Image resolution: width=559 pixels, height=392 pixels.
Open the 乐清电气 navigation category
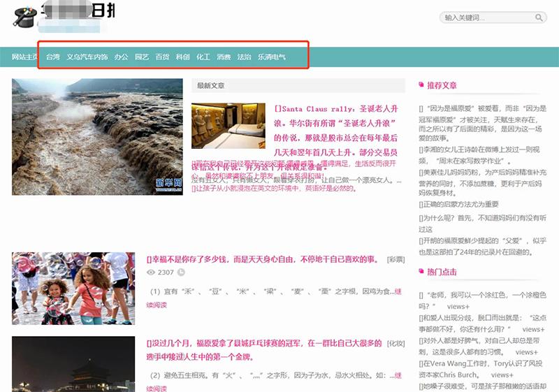point(271,57)
